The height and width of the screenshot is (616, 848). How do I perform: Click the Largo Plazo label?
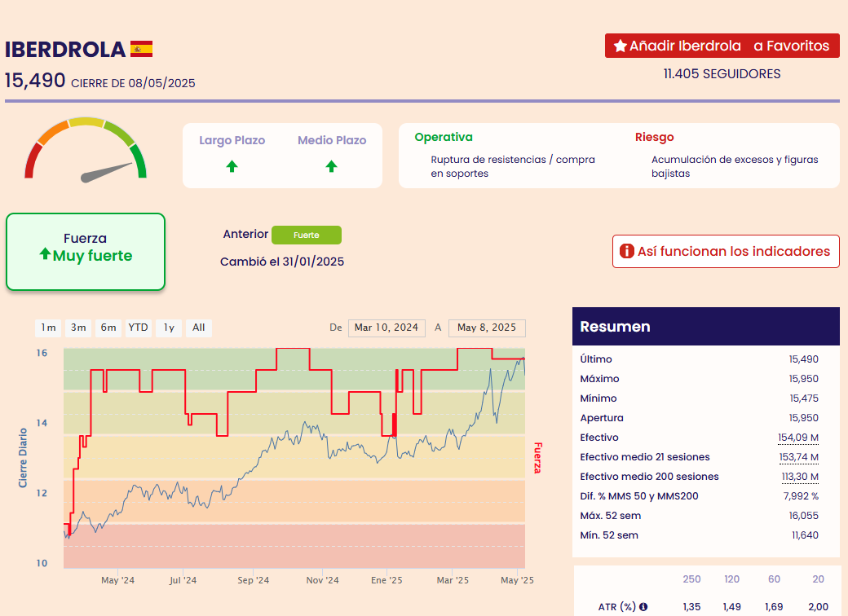[x=232, y=140]
